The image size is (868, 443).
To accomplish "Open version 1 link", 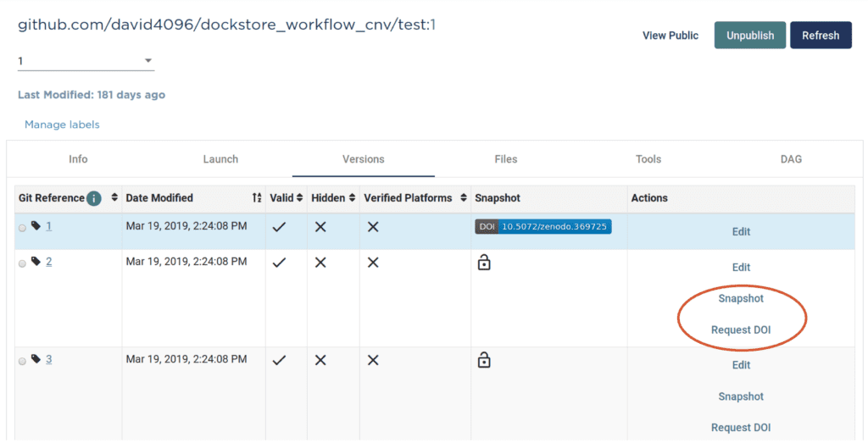I will (48, 225).
